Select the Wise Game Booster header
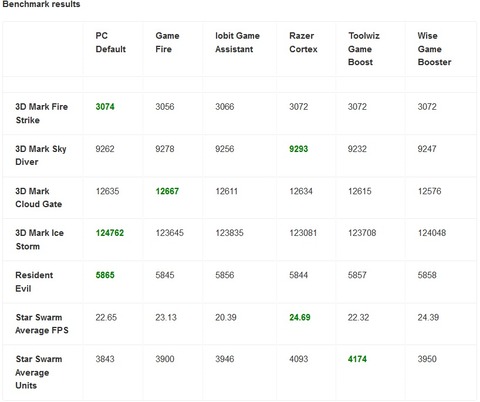 click(x=434, y=49)
